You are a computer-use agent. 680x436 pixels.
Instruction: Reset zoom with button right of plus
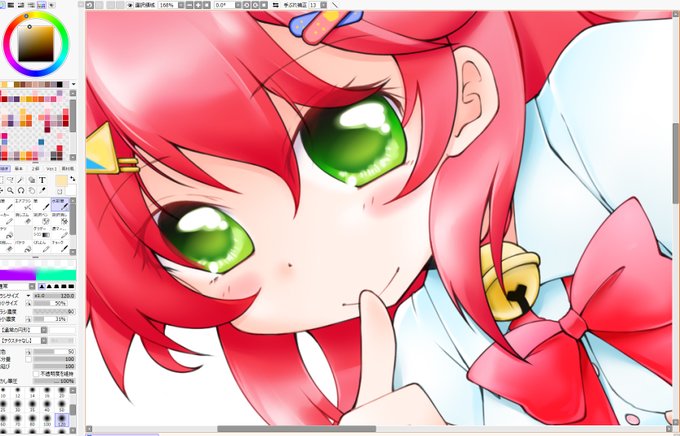pos(207,5)
